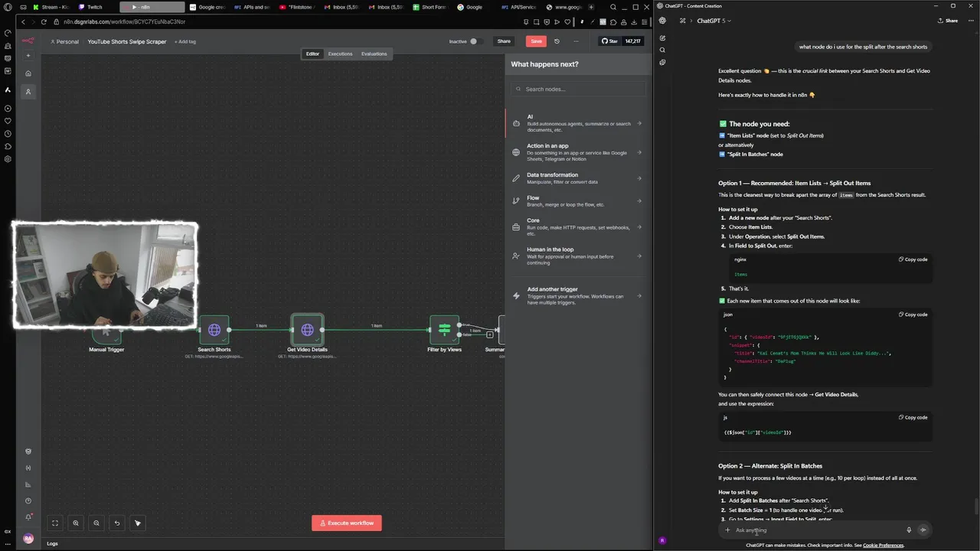This screenshot has height=551, width=980.
Task: Click the plus add button in n8n sidebar
Action: (28, 55)
